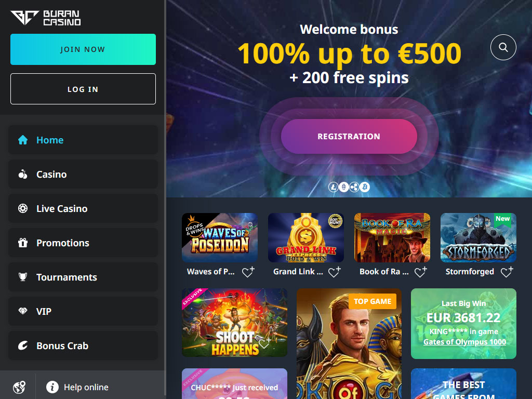Click the Buran Casino logo
Viewport: 532px width, 399px height.
click(x=46, y=18)
